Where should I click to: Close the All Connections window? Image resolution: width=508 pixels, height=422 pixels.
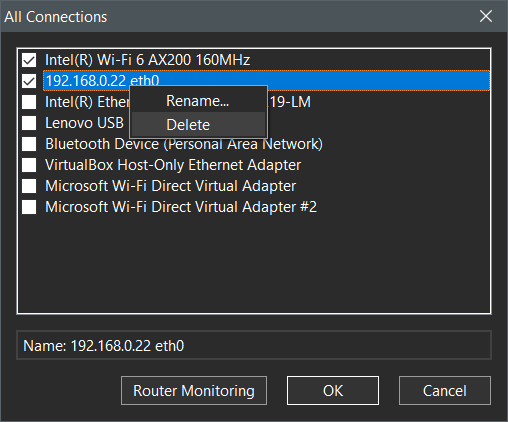486,16
